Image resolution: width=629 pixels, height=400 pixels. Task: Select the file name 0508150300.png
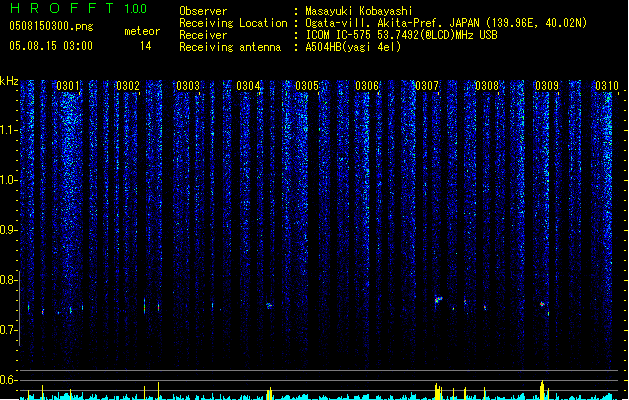point(51,26)
